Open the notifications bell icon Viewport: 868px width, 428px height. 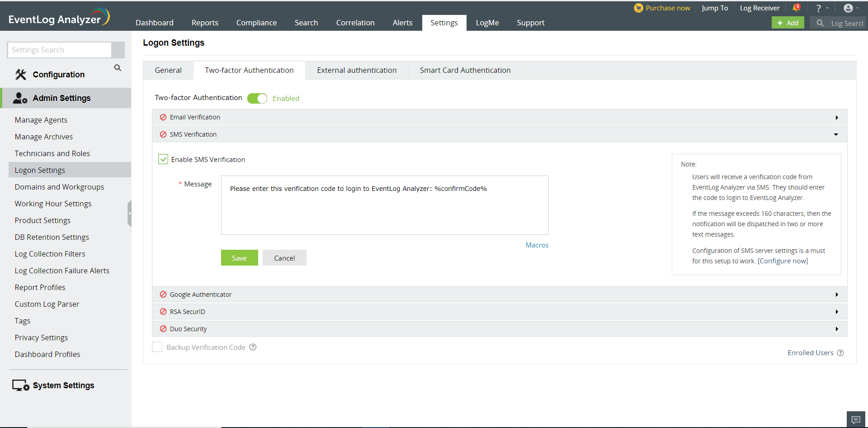[796, 8]
